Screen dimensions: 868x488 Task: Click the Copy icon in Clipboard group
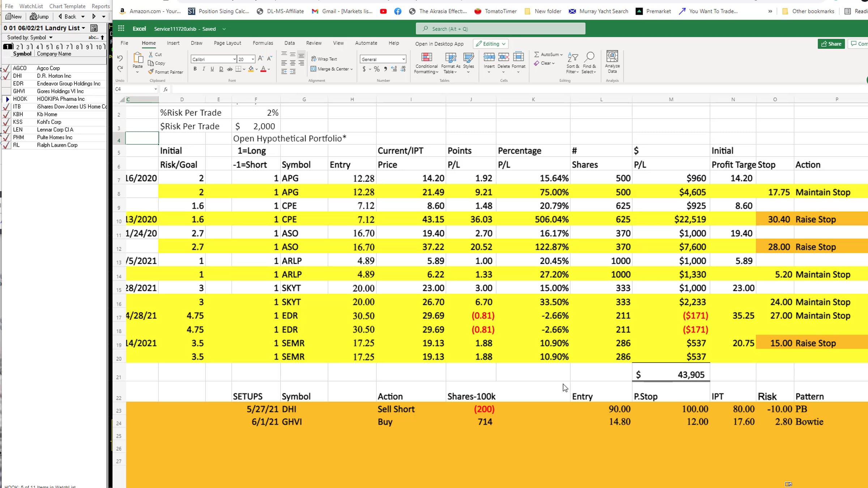tap(151, 63)
